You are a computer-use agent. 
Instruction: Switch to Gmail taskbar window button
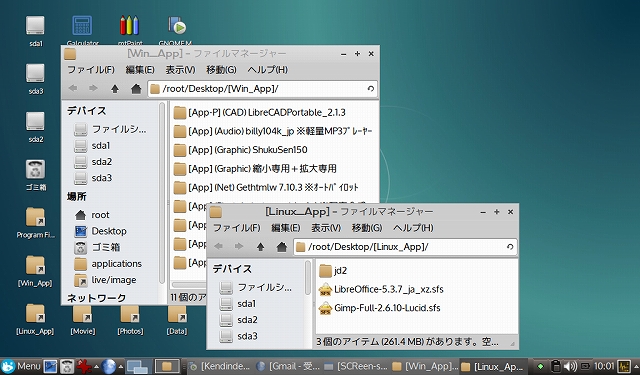point(289,366)
